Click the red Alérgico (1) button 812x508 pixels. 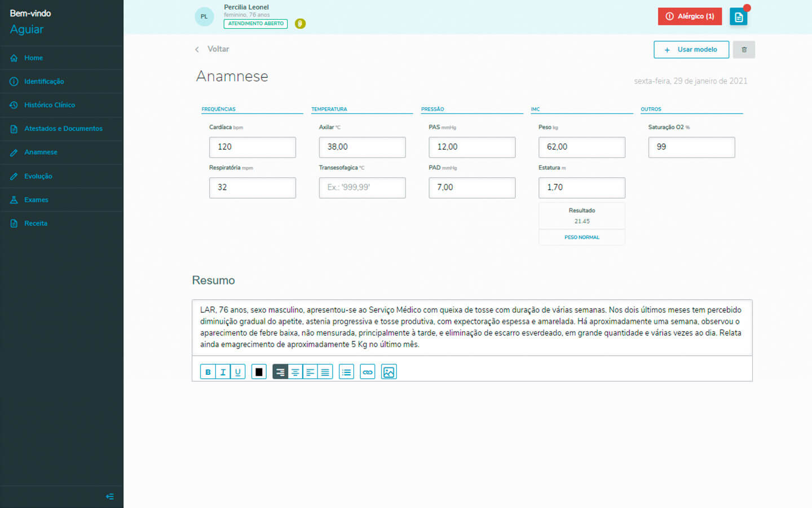click(690, 16)
